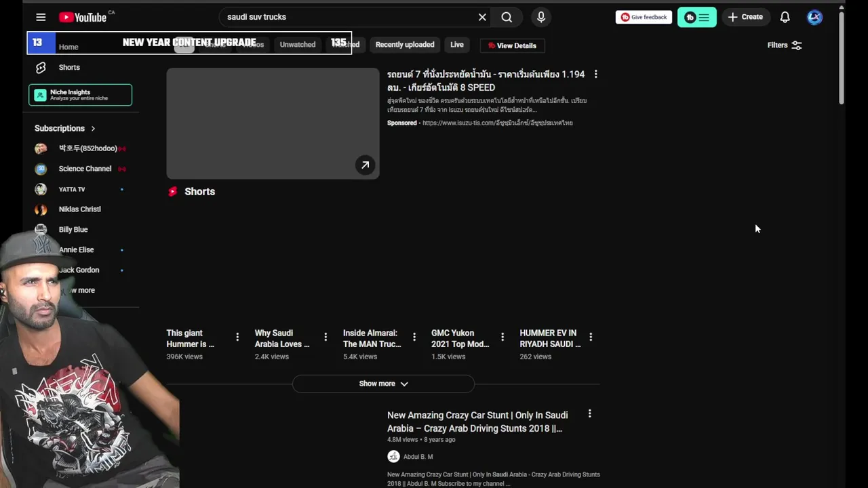Open the notifications bell
The image size is (868, 488).
coord(785,17)
